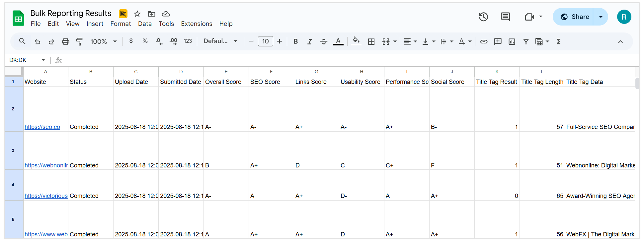
Task: Open the Data menu
Action: point(145,24)
